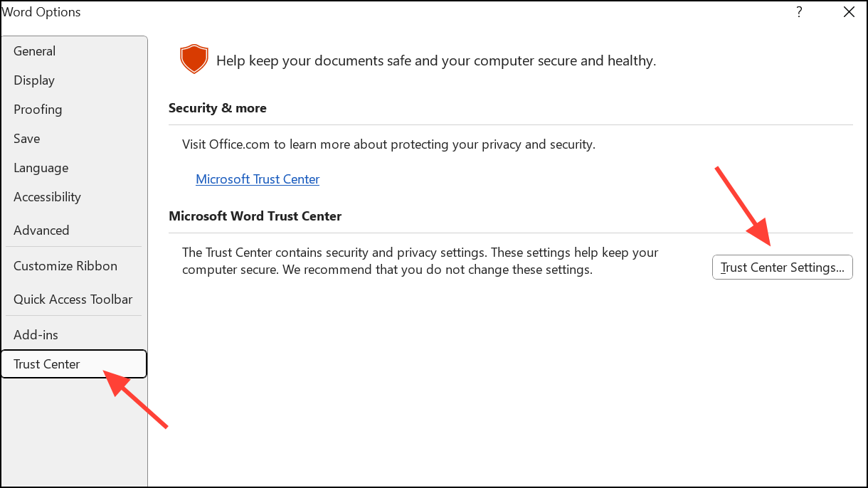Click the 'Help keep your documents safe' text
Viewport: 868px width, 488px height.
point(436,61)
